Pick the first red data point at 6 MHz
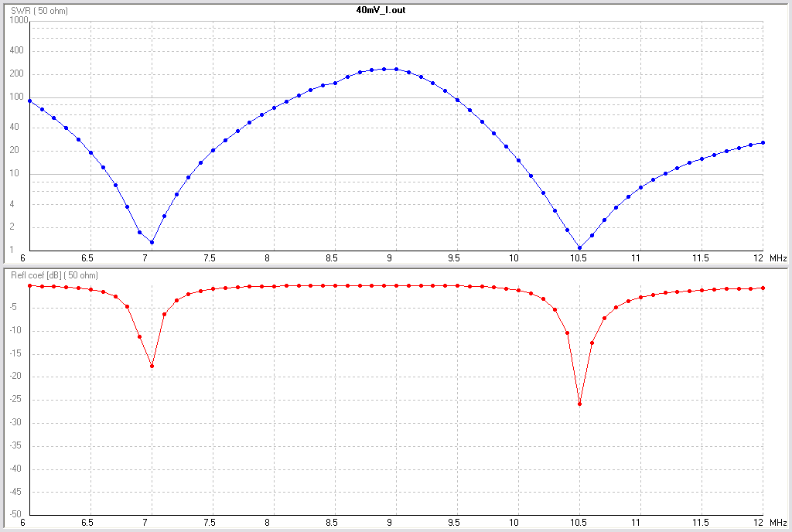This screenshot has width=792, height=532. (29, 285)
